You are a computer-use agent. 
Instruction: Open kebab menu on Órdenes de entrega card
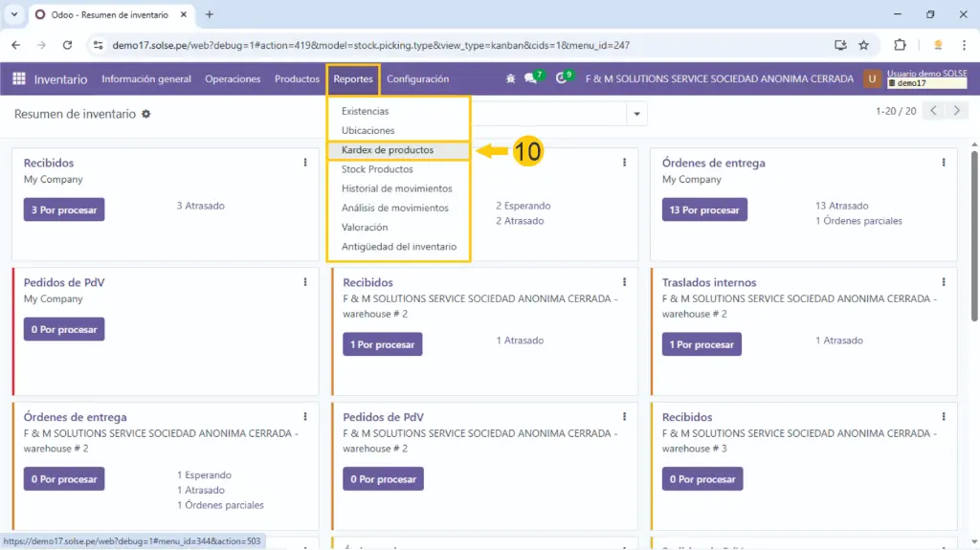[944, 163]
